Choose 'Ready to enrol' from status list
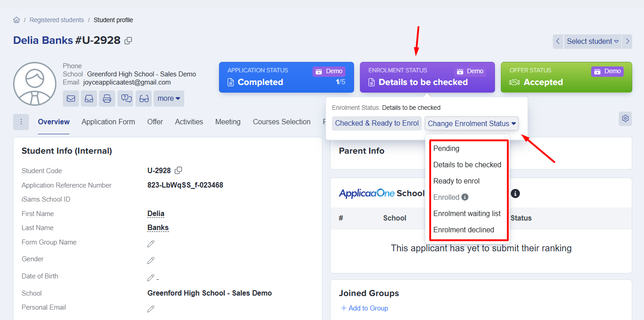The image size is (644, 320). click(456, 181)
